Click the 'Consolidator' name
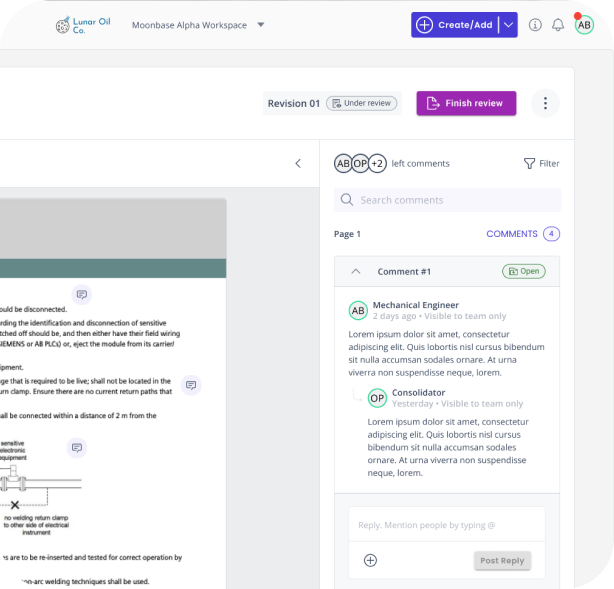The height and width of the screenshot is (589, 614). coord(418,392)
